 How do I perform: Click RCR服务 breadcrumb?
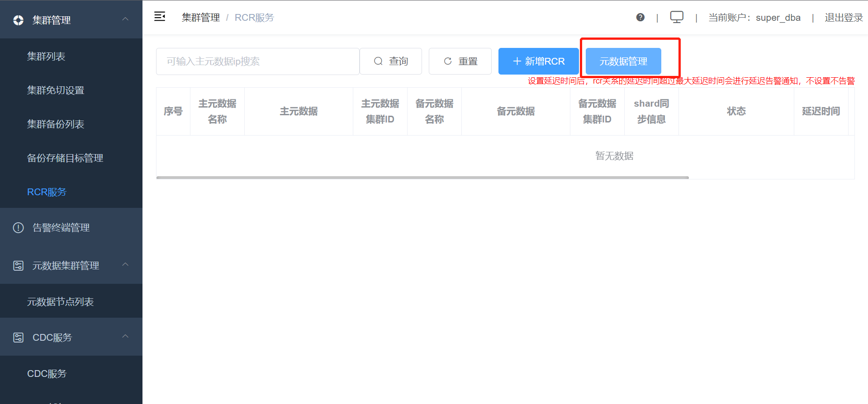pos(254,18)
